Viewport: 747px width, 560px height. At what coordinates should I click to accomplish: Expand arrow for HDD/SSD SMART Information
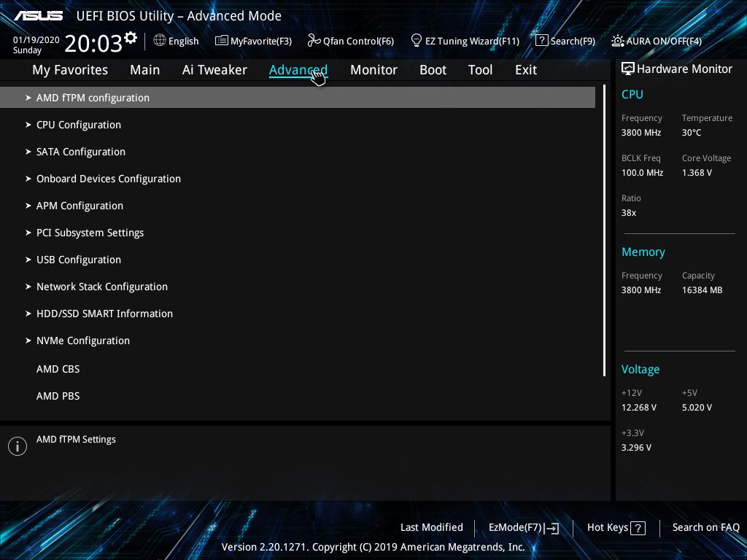pos(28,314)
